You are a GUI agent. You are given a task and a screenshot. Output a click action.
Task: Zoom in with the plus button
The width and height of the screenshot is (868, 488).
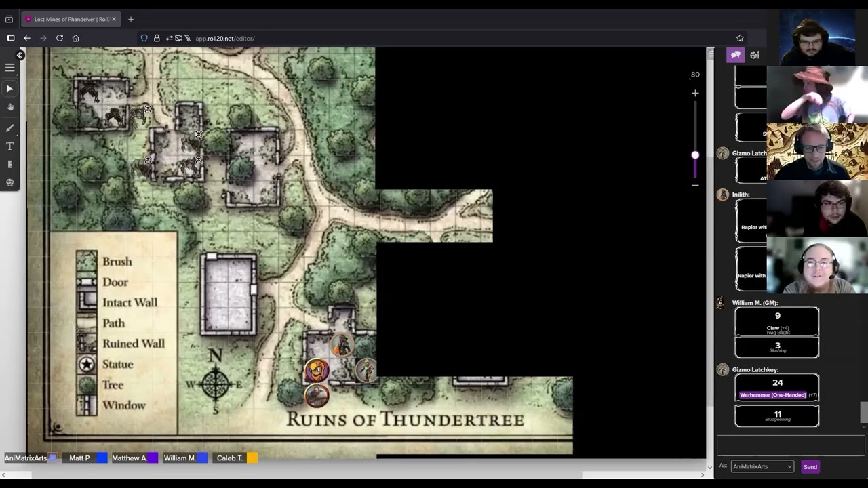click(695, 93)
